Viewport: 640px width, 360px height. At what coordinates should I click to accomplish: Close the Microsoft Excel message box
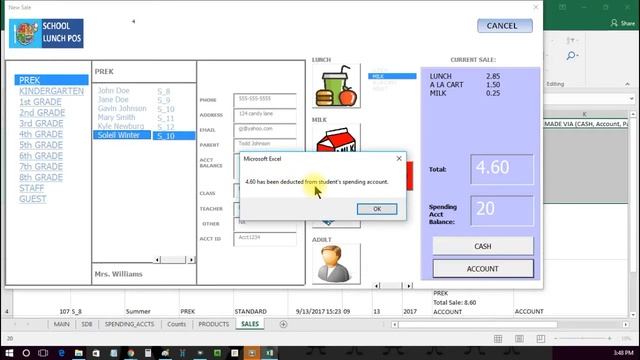[x=399, y=158]
